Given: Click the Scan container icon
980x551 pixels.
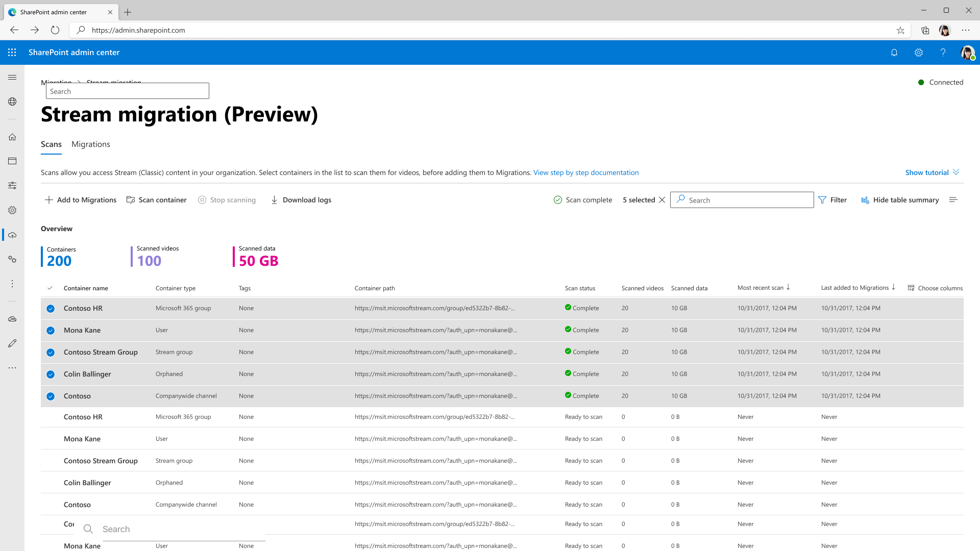Looking at the screenshot, I should pyautogui.click(x=131, y=199).
